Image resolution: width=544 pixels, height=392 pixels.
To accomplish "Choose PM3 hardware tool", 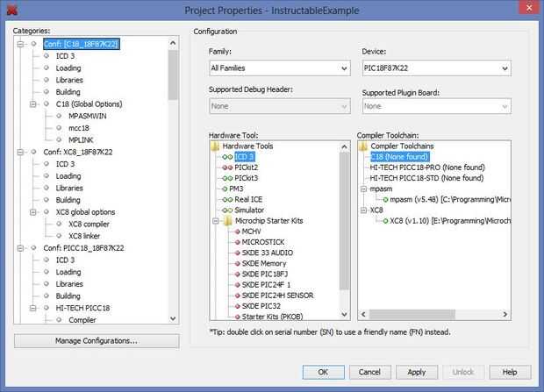I will coord(236,189).
